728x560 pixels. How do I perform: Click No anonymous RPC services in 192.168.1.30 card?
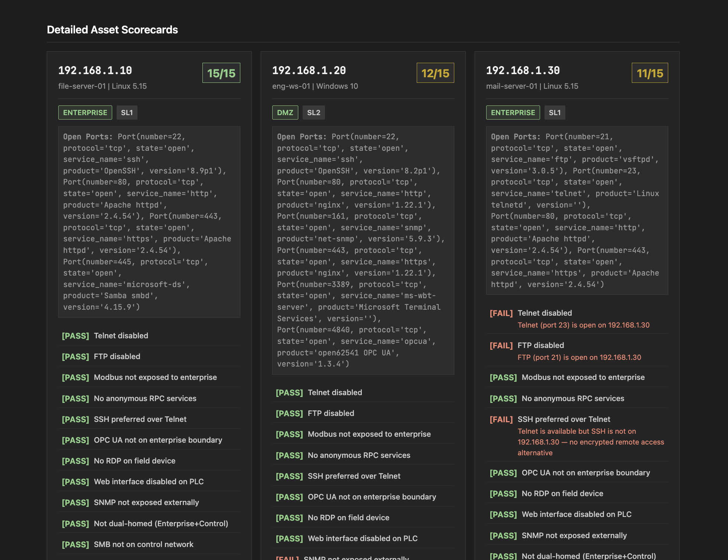[x=577, y=398]
